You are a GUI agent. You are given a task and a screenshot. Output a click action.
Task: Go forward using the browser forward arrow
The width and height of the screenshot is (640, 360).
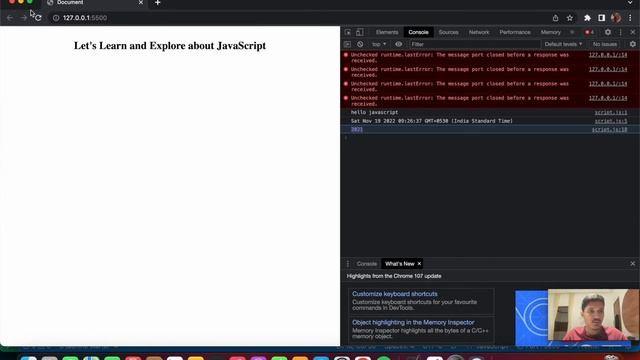(x=23, y=18)
